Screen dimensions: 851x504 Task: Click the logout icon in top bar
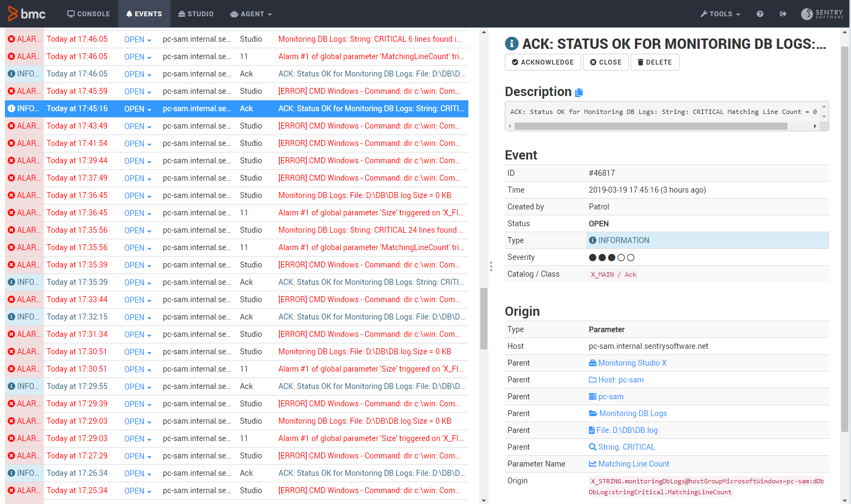pos(783,14)
